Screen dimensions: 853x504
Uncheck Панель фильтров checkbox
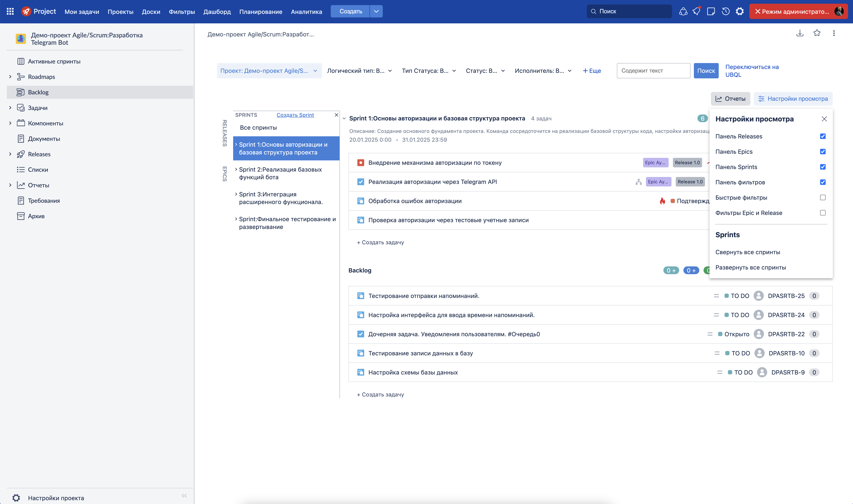(823, 182)
